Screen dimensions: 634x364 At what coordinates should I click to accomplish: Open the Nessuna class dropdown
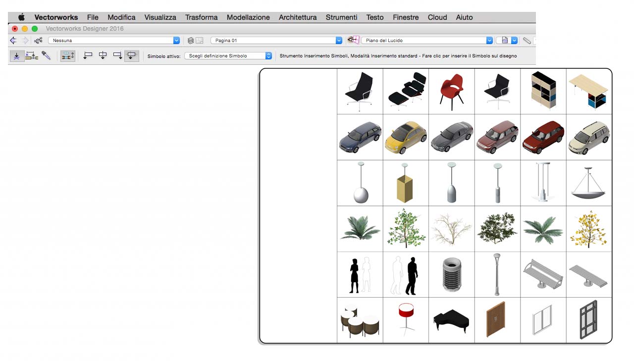click(x=114, y=41)
